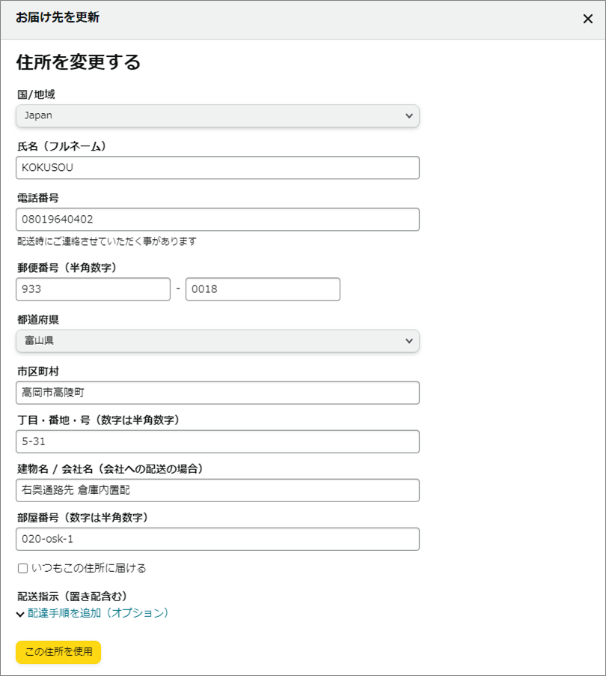The image size is (606, 676).
Task: Click the postal code field with 933
Action: pos(93,289)
